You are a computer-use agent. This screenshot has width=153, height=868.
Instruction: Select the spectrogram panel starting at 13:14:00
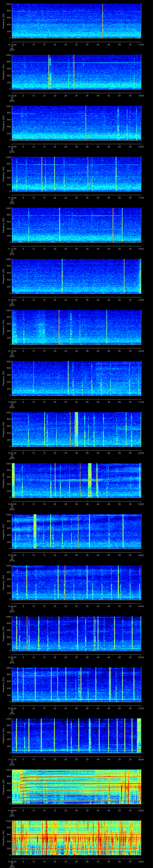pos(77,72)
